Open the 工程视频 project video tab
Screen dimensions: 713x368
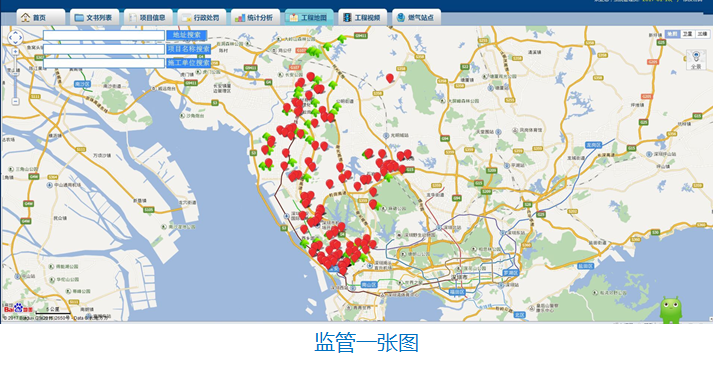[362, 18]
